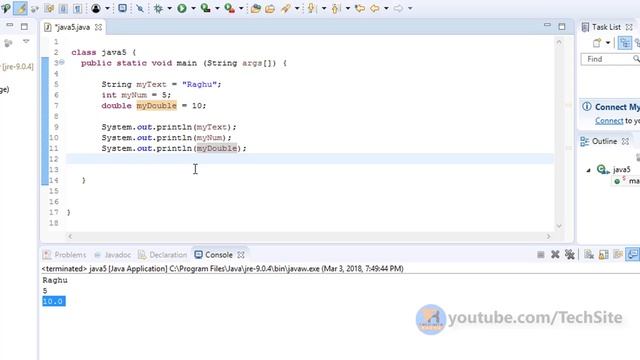Click the "Raghu" string literal on line 5

coord(199,84)
